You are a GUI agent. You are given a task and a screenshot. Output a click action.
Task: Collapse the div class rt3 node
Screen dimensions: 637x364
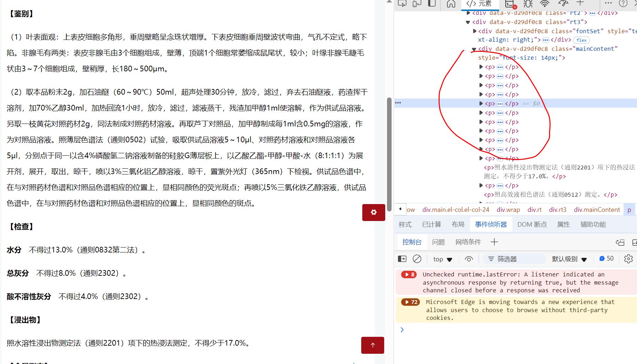point(468,22)
